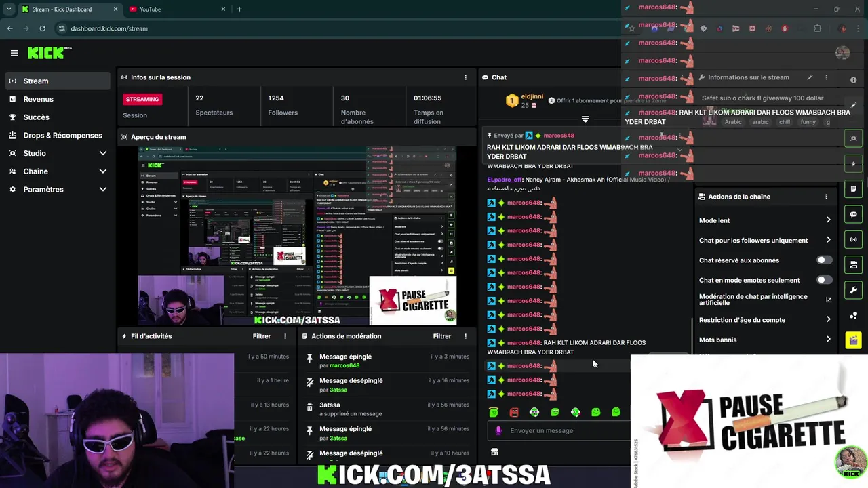Open the browser tab search dropdown

pos(9,9)
